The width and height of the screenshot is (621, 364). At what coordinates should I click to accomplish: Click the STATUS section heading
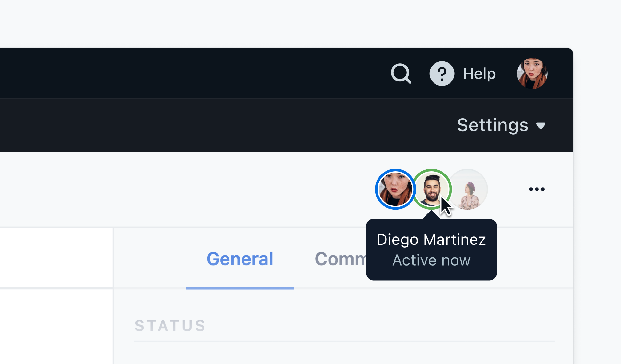coord(170,326)
